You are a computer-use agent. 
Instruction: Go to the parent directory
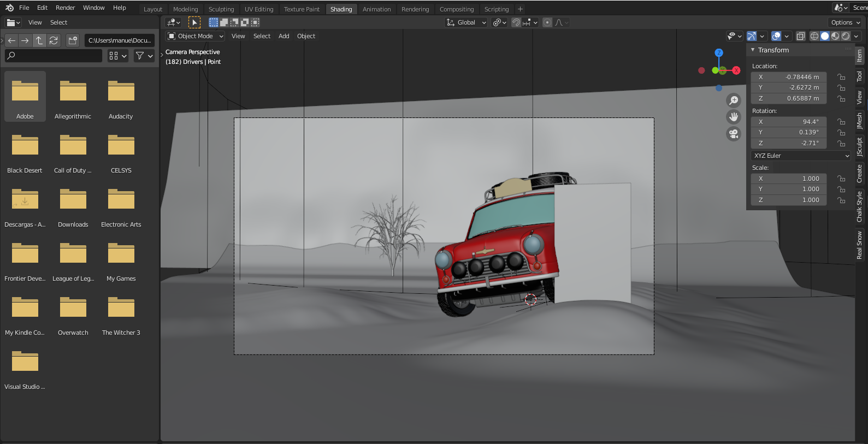pos(39,40)
